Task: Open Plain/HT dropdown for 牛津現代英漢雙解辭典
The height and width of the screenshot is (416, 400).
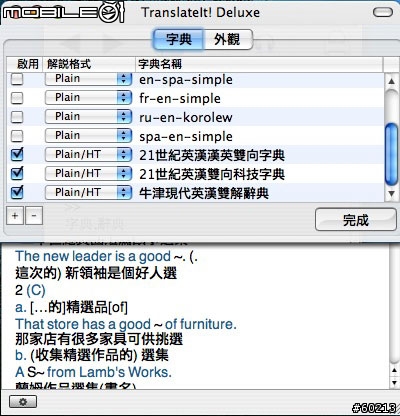Action: point(88,193)
